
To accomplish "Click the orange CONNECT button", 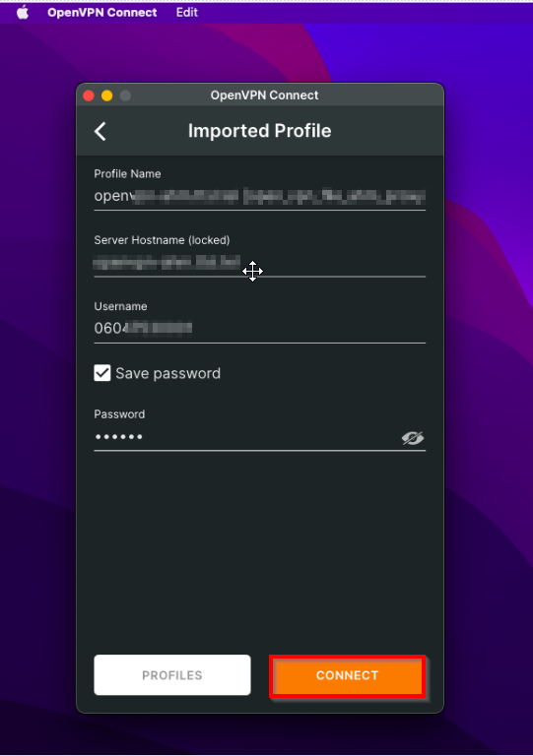I will tap(348, 675).
